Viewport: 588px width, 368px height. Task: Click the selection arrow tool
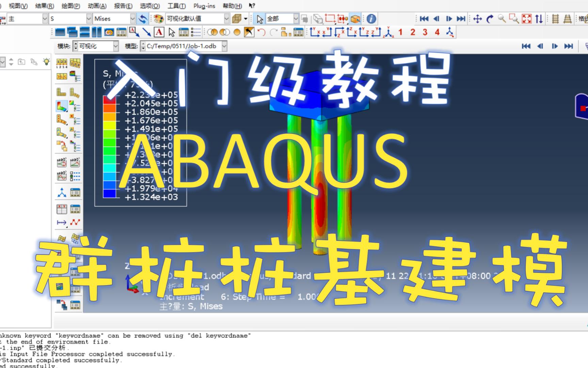260,19
